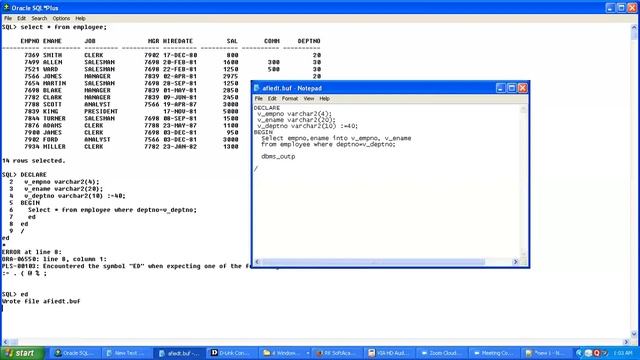Click the v_deptno varchar2(10) :=40 line in Notepad
640x360 pixels.
click(x=308, y=126)
